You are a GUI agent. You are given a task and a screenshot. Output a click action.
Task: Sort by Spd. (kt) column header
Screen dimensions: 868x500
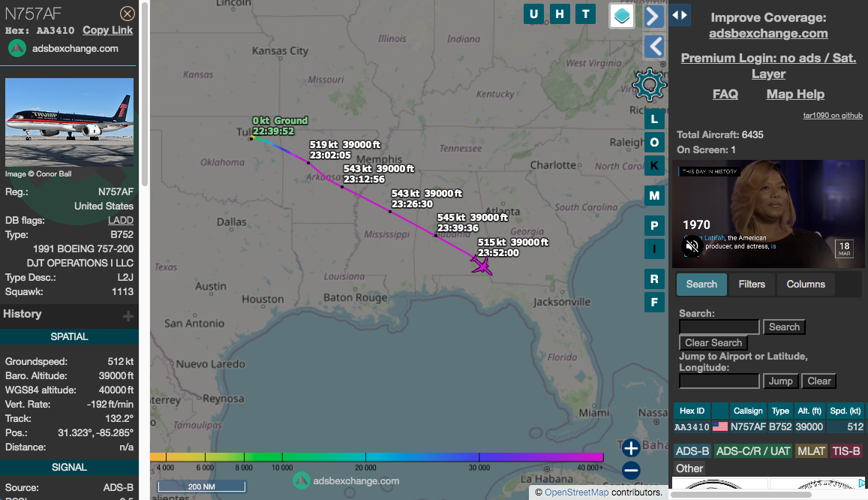(x=845, y=411)
